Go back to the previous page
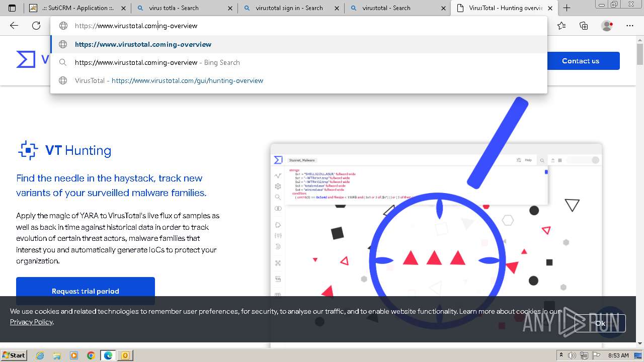The image size is (644, 362). [x=14, y=26]
